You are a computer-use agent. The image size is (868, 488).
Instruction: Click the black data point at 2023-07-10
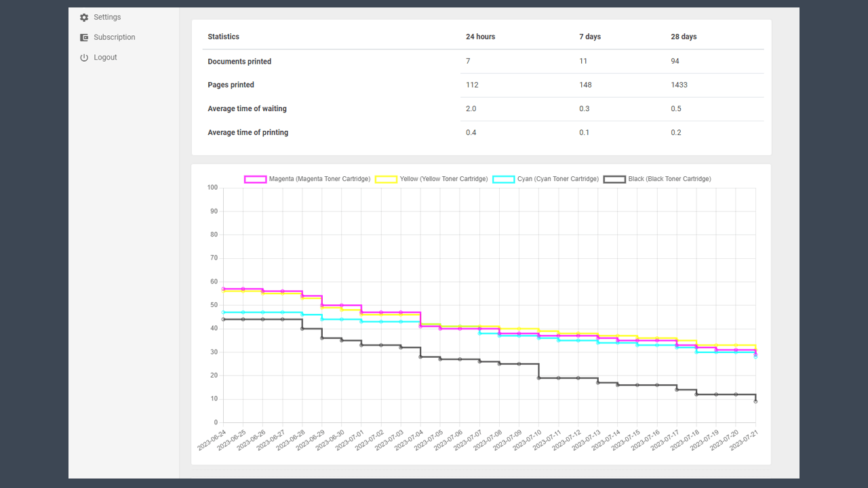click(539, 378)
